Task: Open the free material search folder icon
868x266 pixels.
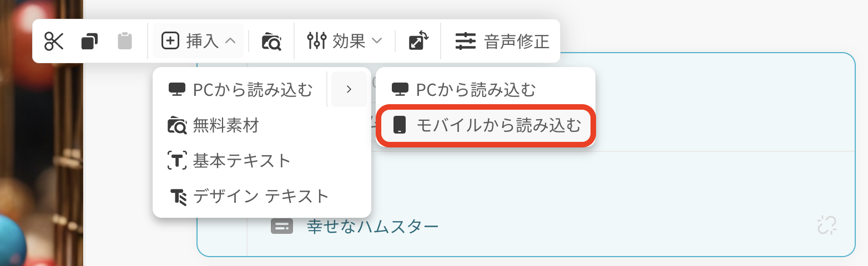Action: coord(271,41)
